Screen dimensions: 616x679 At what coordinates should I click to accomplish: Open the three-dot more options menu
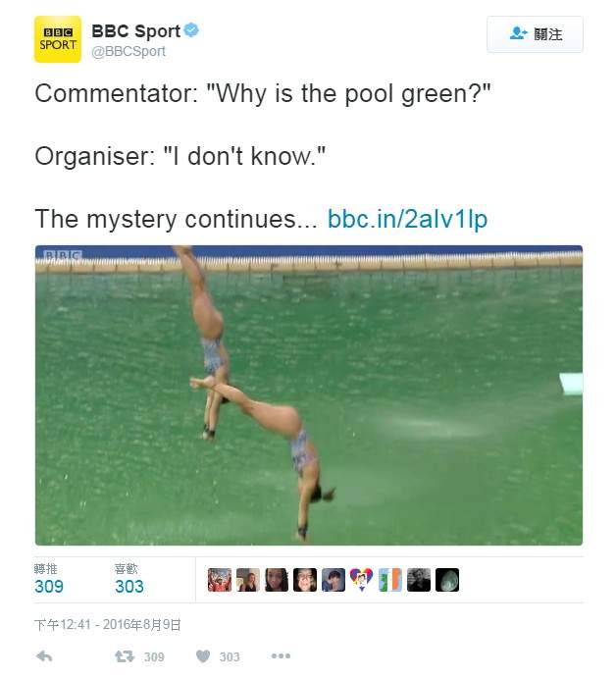(x=281, y=656)
